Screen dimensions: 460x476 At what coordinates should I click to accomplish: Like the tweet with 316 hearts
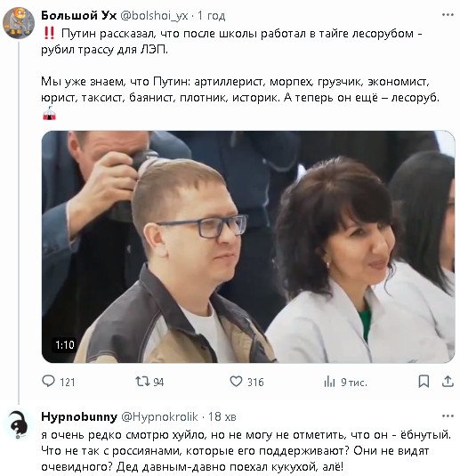[236, 382]
